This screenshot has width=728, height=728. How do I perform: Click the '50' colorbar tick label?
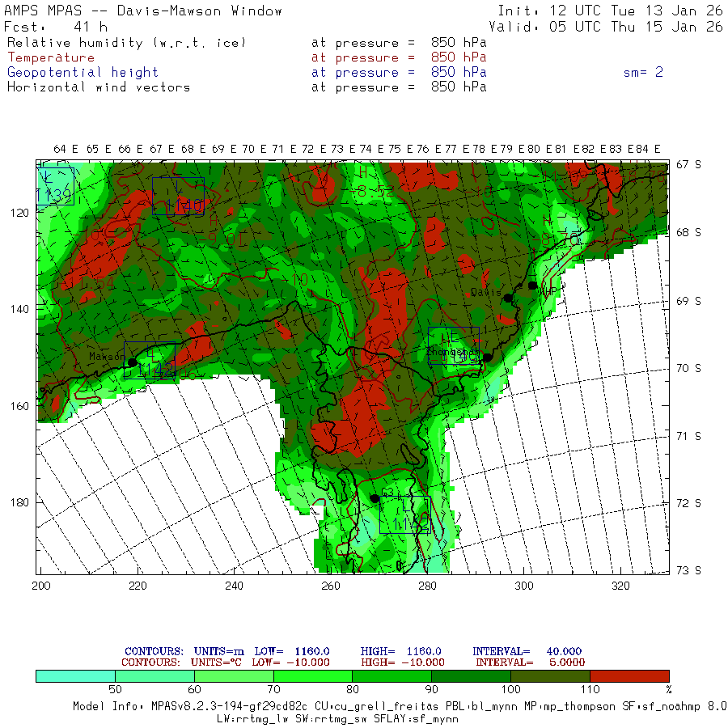click(115, 690)
